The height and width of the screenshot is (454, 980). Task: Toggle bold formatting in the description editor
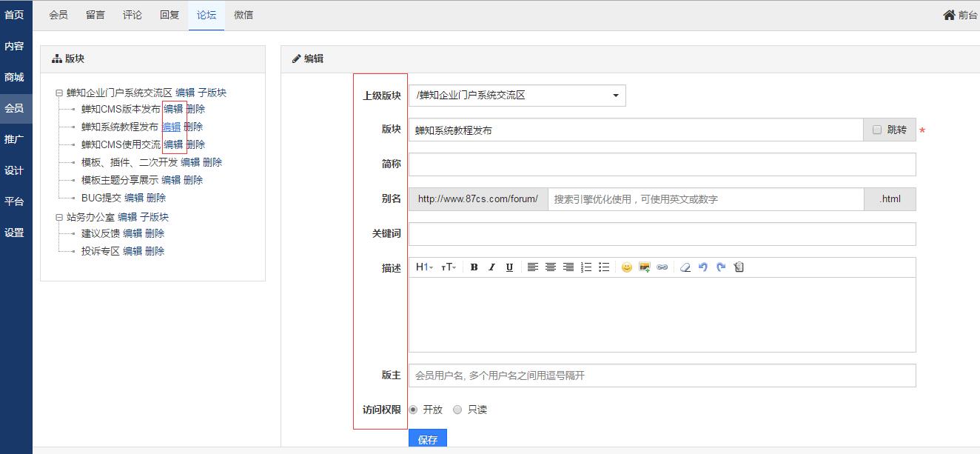(474, 267)
